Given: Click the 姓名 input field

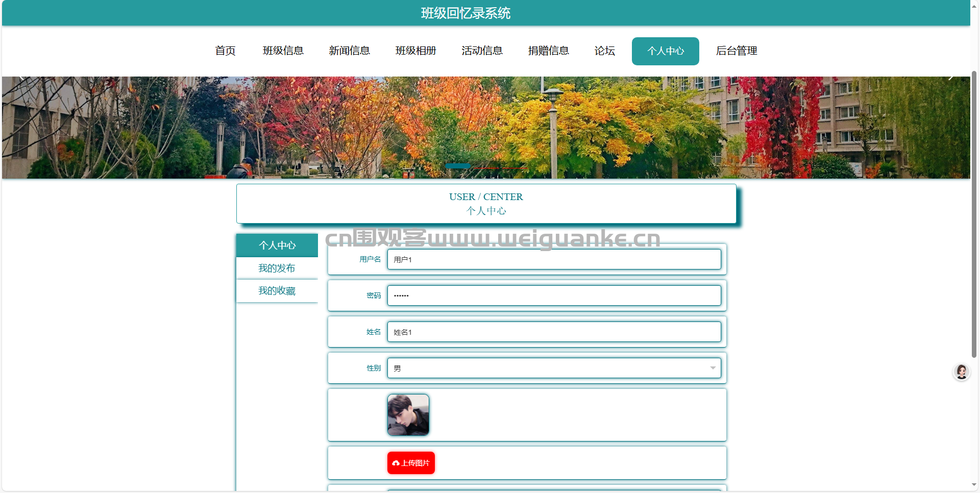Looking at the screenshot, I should (554, 332).
